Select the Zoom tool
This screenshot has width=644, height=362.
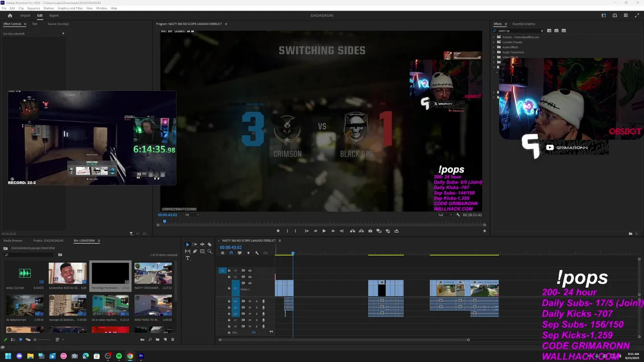point(209,251)
